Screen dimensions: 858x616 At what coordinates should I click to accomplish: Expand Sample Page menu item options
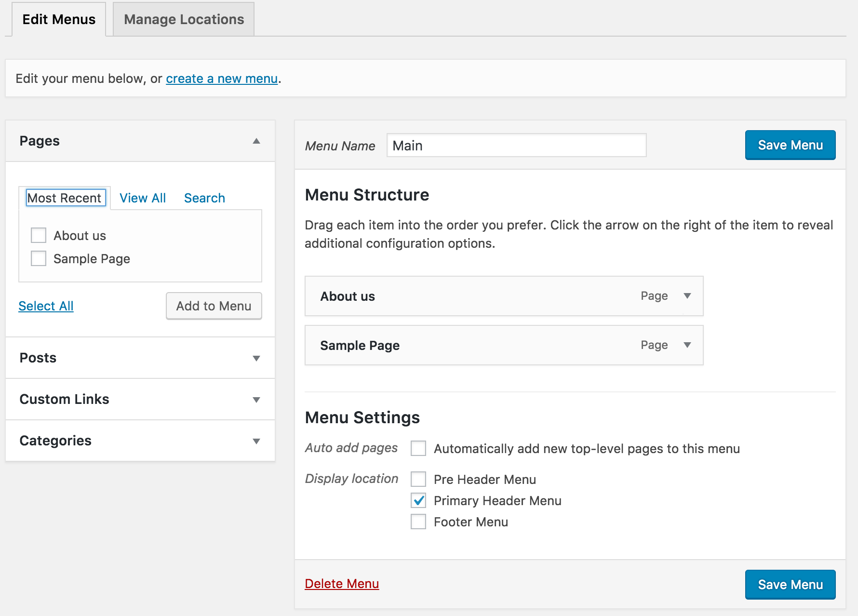coord(687,345)
